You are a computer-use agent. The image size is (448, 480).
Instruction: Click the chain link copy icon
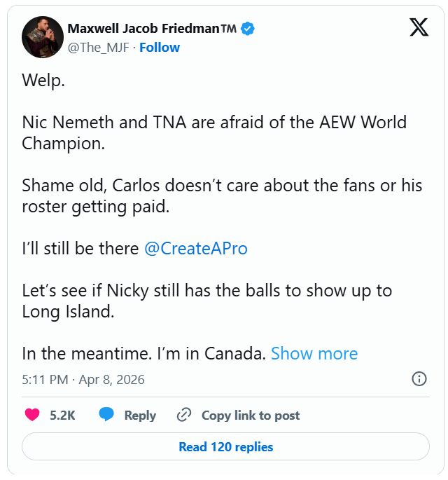[184, 415]
